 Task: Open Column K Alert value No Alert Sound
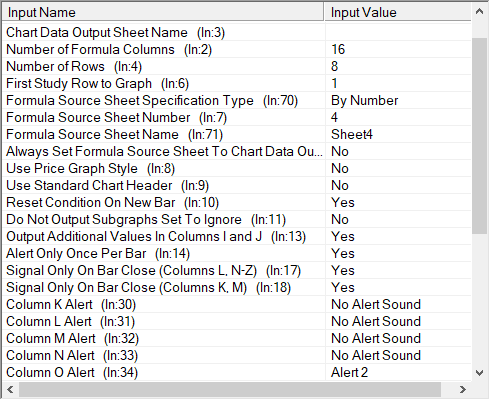[x=398, y=305]
